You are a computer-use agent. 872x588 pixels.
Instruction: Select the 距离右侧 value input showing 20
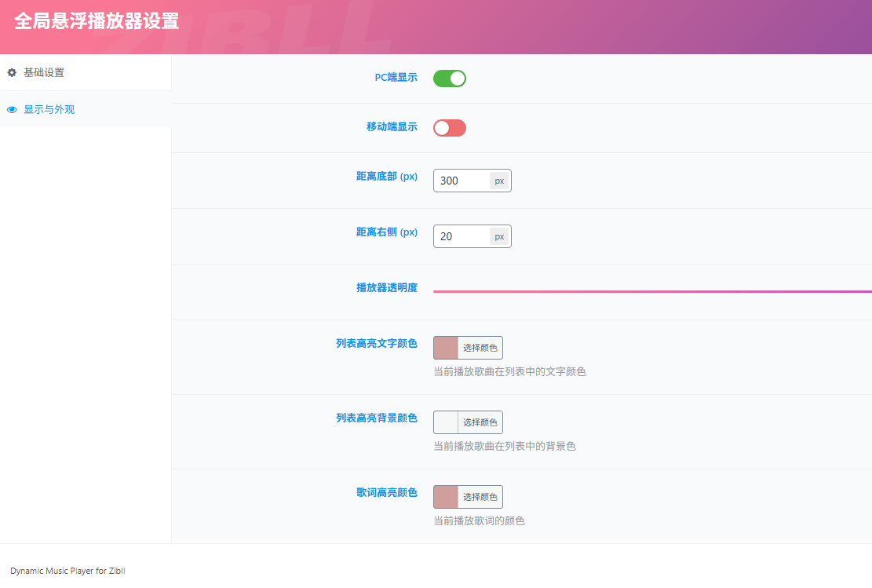462,236
